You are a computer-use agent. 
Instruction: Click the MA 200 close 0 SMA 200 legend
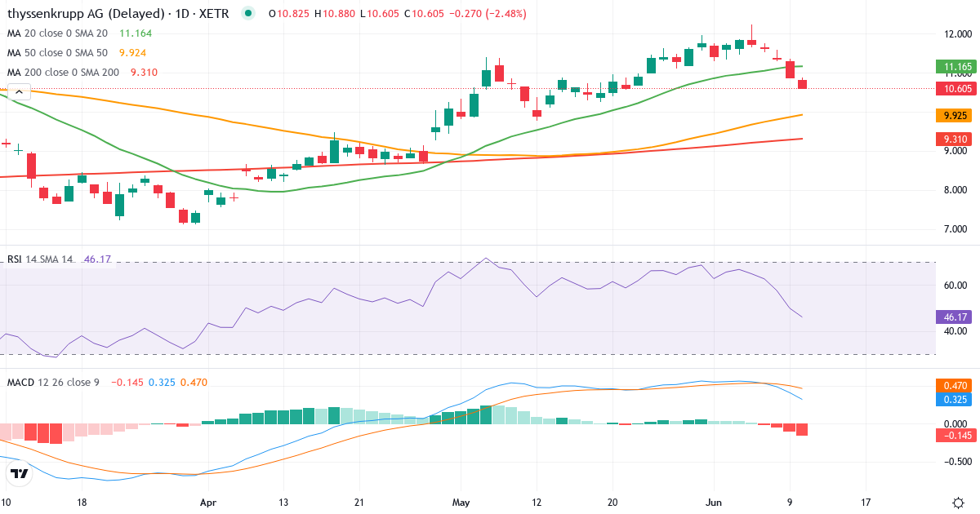coord(63,72)
